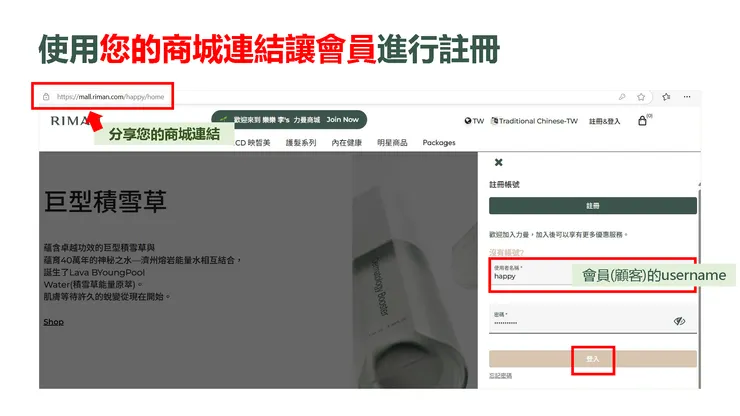
Task: Click the text 歡迎加入力量，加入後可以享有更多優惠服務
Action: click(558, 235)
